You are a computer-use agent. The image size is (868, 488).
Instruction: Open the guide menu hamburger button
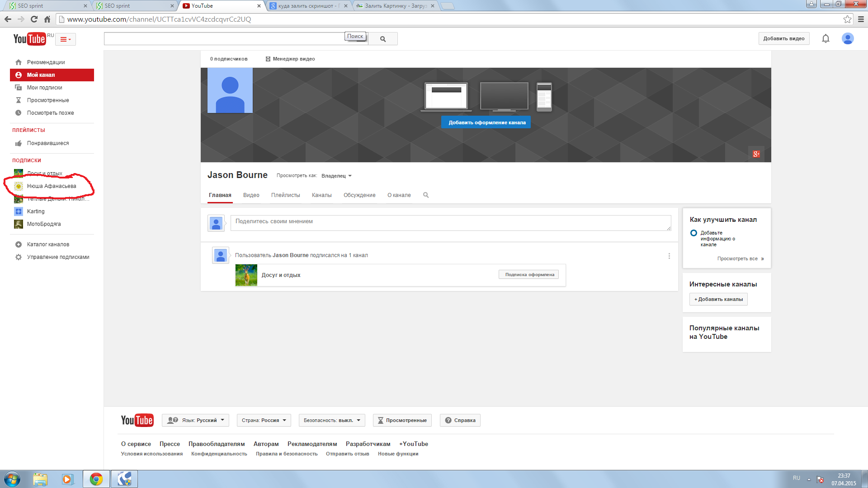click(x=66, y=39)
